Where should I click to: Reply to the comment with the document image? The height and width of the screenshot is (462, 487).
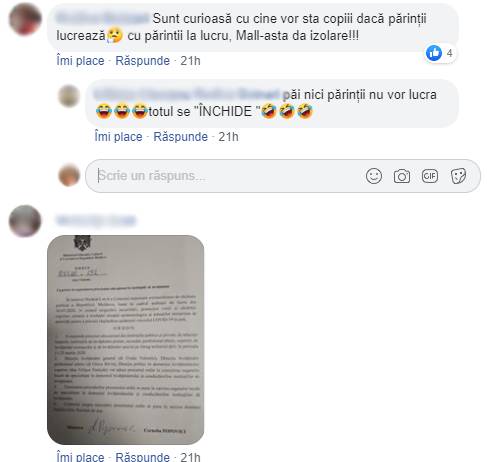pyautogui.click(x=142, y=456)
